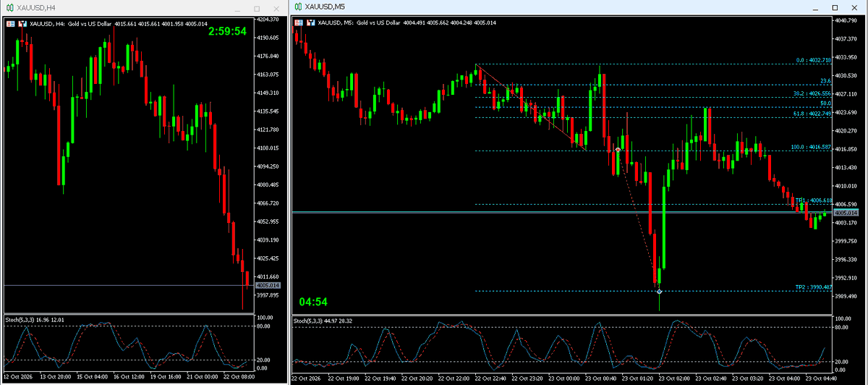Select the Fibonacci 61.8 : 4022.749 level label
868x385 pixels.
coord(813,114)
